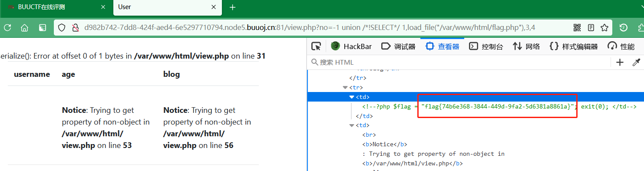Activate the element picker tool
The width and height of the screenshot is (644, 171).
coord(316,46)
